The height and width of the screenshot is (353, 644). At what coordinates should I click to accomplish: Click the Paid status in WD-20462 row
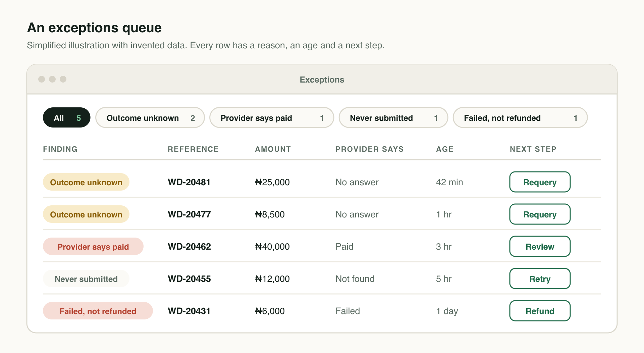click(344, 247)
